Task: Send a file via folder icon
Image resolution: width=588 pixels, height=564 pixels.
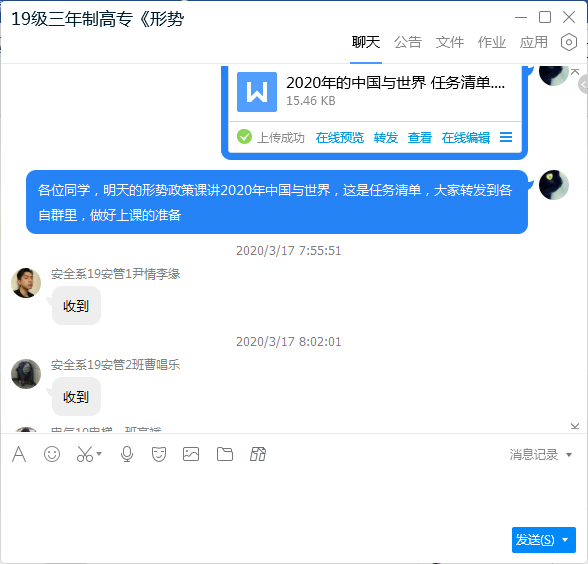Action: click(x=225, y=454)
